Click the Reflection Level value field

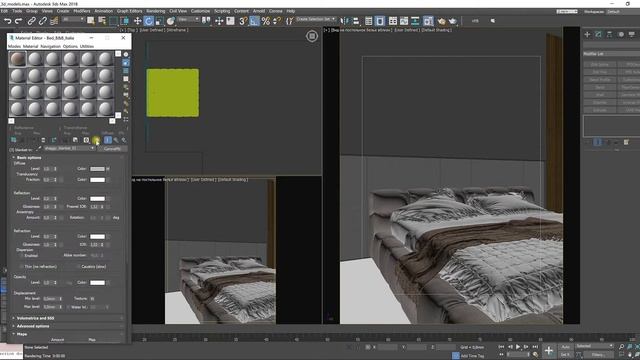click(48, 198)
